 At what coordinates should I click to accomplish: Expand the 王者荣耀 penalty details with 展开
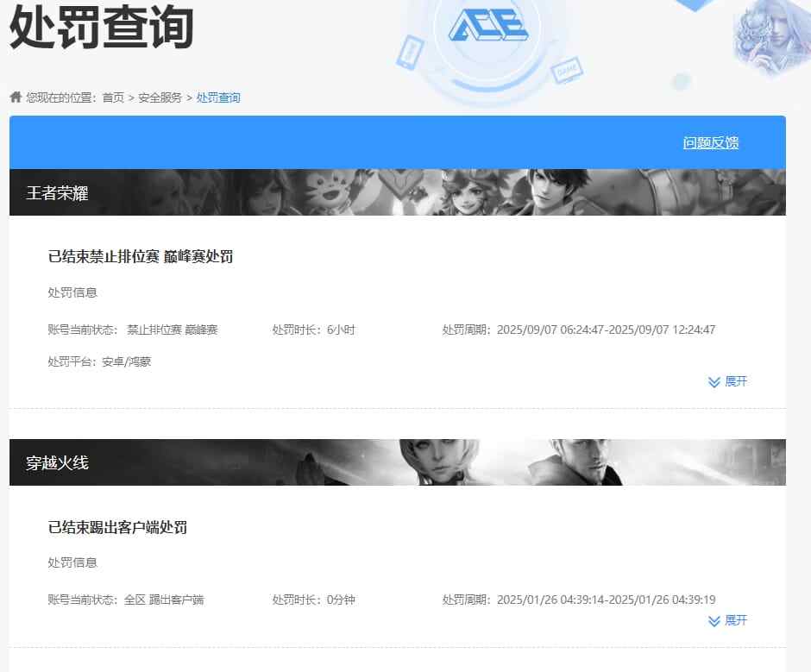738,381
